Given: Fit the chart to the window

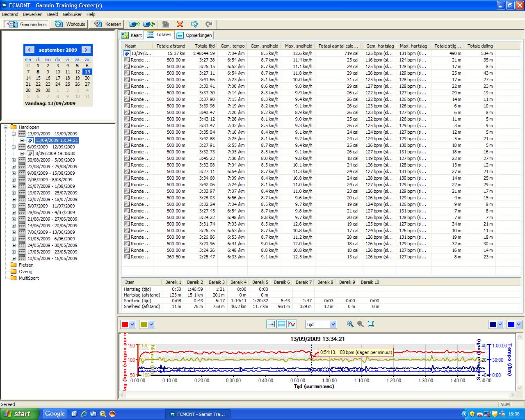Looking at the screenshot, I should tap(371, 324).
